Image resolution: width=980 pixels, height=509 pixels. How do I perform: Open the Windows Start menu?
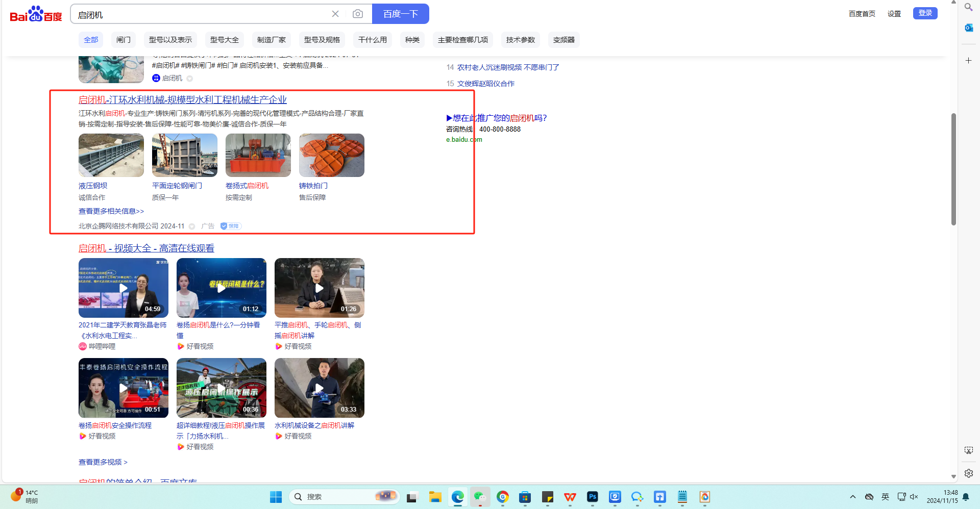[x=276, y=497]
